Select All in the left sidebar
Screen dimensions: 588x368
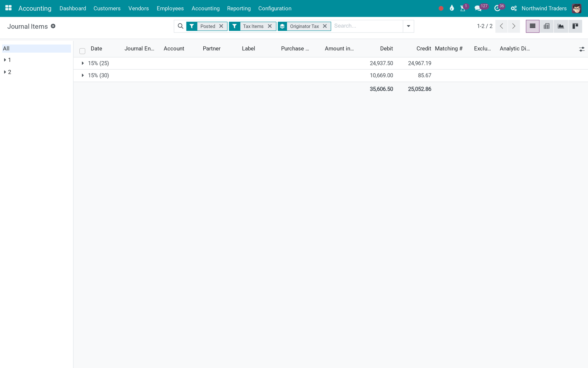click(x=36, y=48)
